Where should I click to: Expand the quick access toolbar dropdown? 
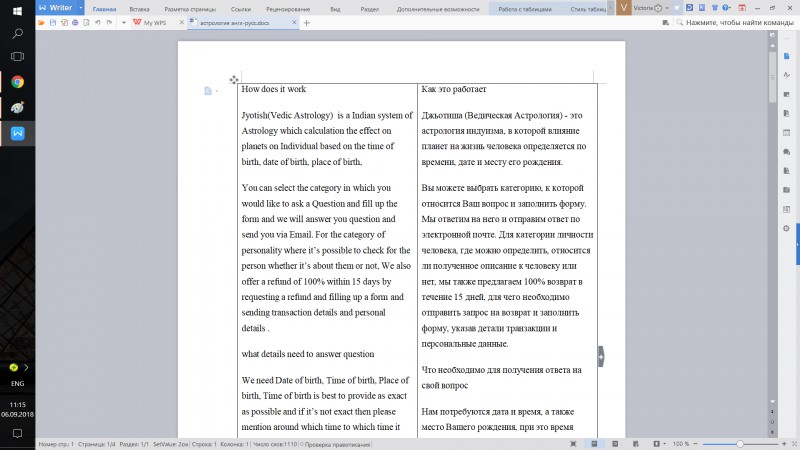point(123,22)
